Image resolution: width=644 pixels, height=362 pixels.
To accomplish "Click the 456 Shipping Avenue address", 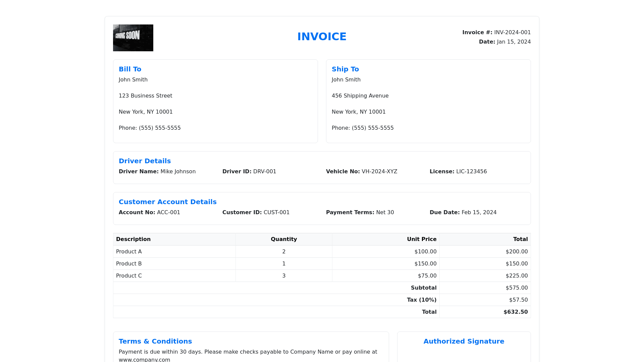I will click(x=360, y=96).
